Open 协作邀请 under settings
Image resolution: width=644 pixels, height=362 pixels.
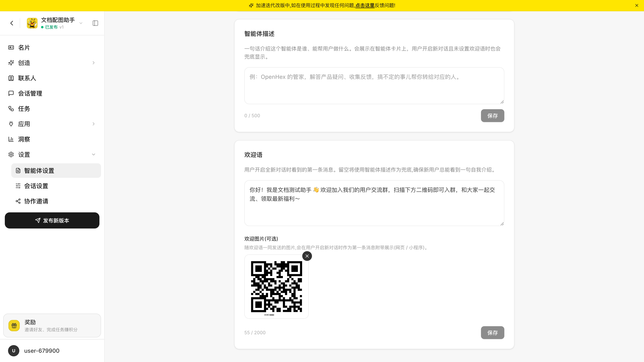(x=56, y=201)
